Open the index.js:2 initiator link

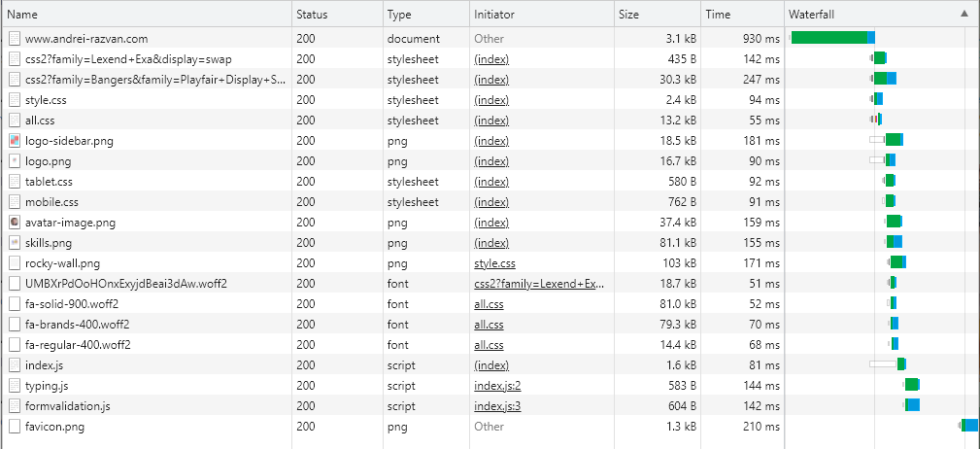[497, 386]
